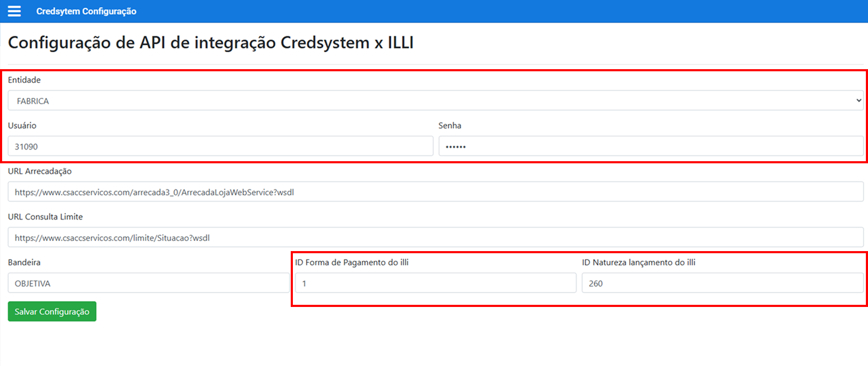Click the URL Consulta Limite label
Image resolution: width=868 pixels, height=366 pixels.
pos(45,217)
